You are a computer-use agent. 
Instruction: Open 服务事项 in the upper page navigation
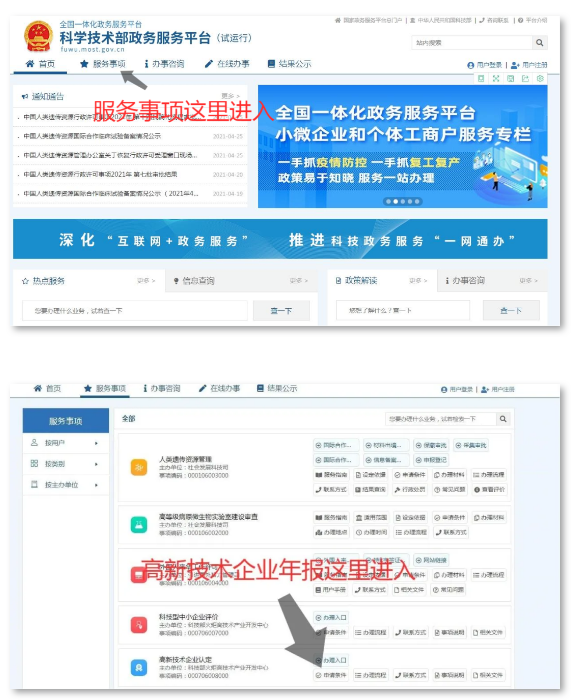point(103,64)
